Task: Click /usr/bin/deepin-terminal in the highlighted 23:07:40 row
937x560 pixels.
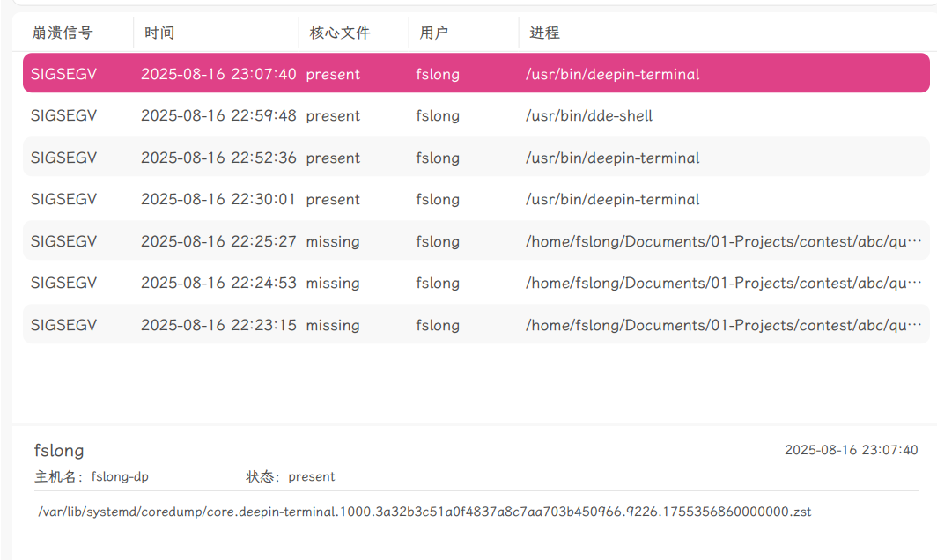Action: pyautogui.click(x=613, y=74)
